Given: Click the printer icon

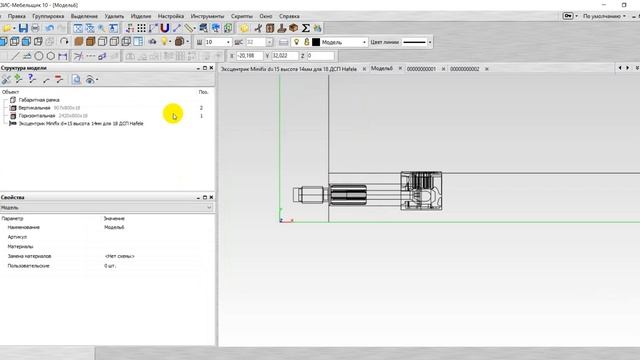Looking at the screenshot, I should point(35,28).
